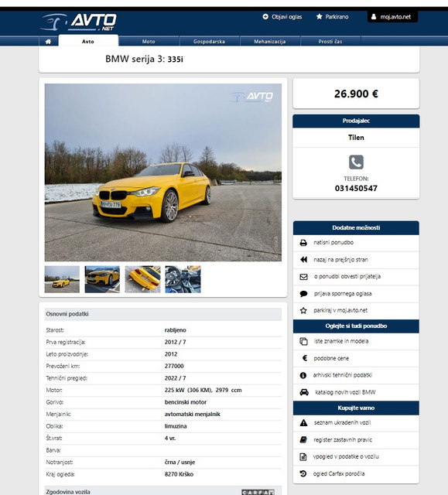Image resolution: width=448 pixels, height=495 pixels.
Task: Click the plus icon beside Objavi oglas
Action: tap(265, 16)
